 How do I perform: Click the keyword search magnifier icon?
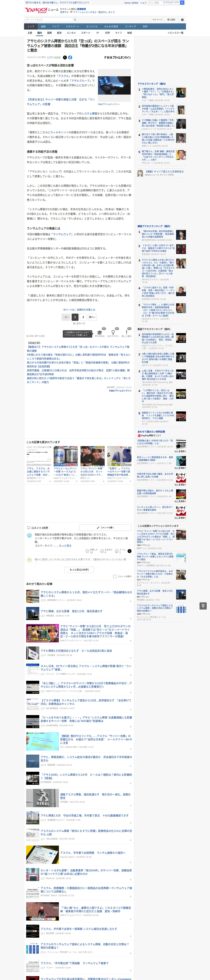pyautogui.click(x=75, y=20)
